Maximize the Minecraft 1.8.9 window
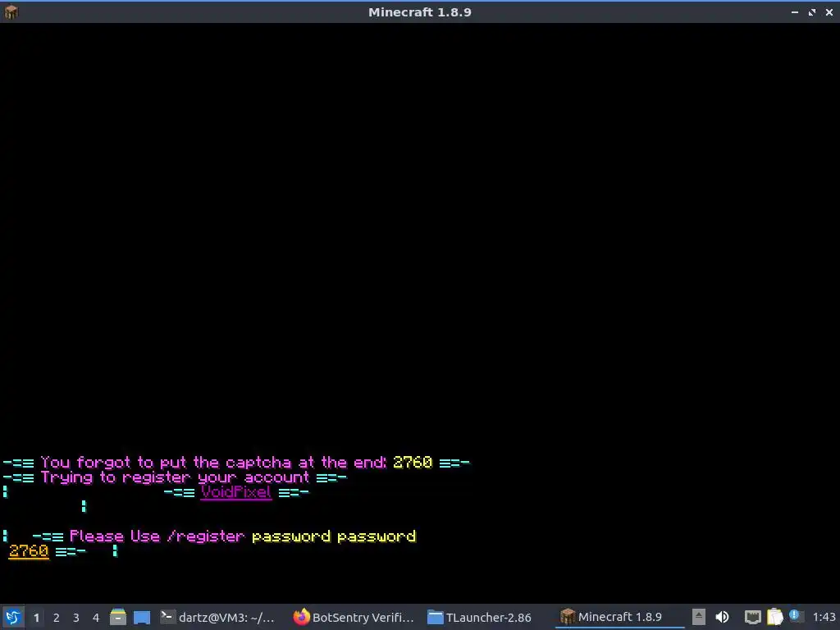 point(811,11)
